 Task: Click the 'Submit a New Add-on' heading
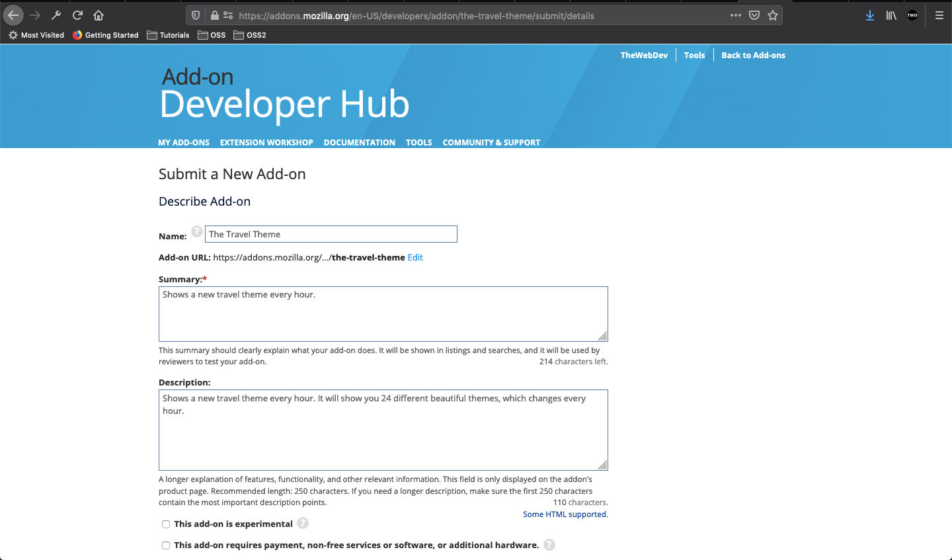click(232, 174)
